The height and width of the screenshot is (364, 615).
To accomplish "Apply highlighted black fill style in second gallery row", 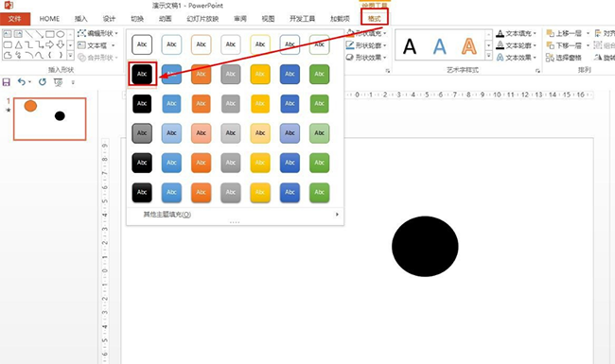I will click(142, 74).
